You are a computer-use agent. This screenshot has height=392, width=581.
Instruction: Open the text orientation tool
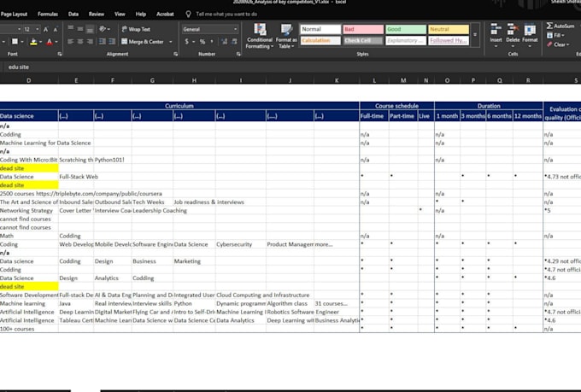[x=104, y=29]
